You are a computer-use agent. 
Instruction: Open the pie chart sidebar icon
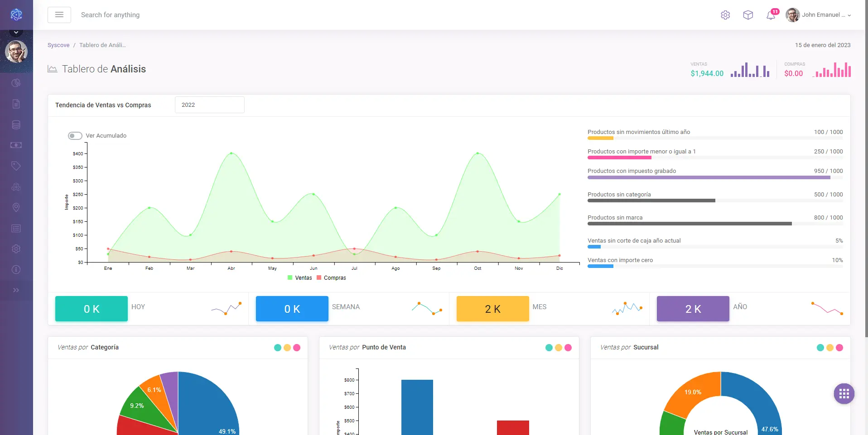16,83
